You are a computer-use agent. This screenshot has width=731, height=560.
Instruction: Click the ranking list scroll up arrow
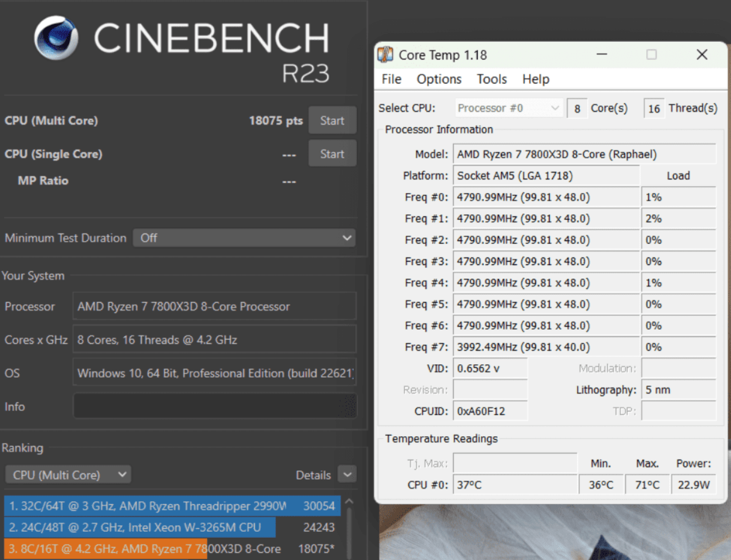[x=349, y=501]
